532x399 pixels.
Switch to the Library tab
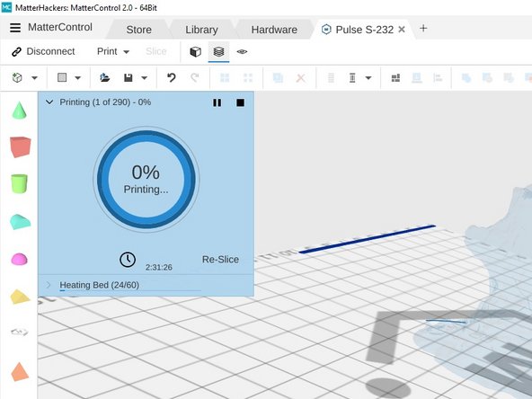(x=201, y=30)
